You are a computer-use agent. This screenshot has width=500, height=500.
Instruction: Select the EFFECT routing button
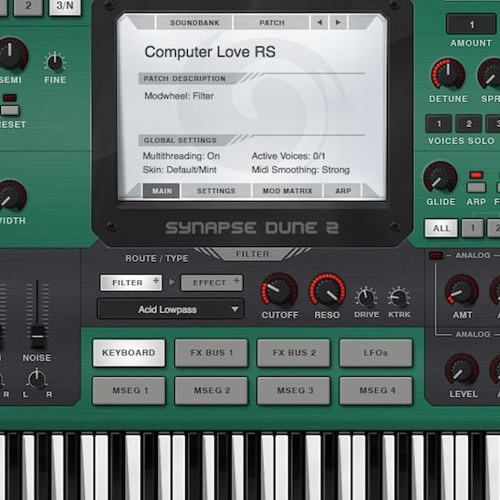(x=212, y=283)
